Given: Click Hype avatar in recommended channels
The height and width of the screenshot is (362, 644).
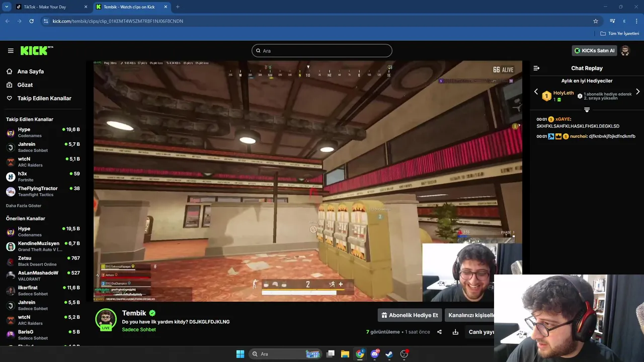Looking at the screenshot, I should [x=11, y=232].
